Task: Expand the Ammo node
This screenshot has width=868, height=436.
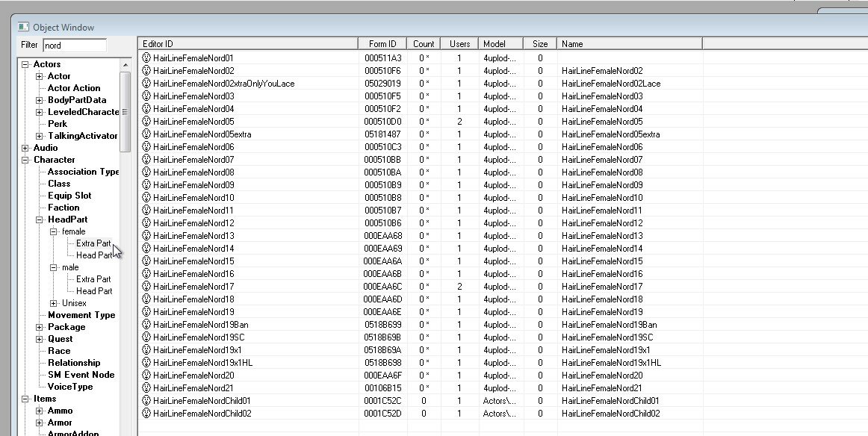Action: [40, 411]
